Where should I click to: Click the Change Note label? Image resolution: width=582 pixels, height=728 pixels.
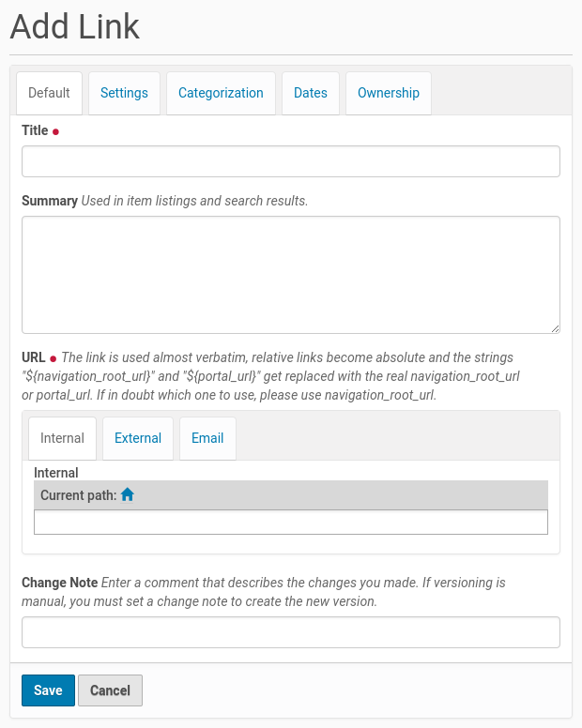59,583
